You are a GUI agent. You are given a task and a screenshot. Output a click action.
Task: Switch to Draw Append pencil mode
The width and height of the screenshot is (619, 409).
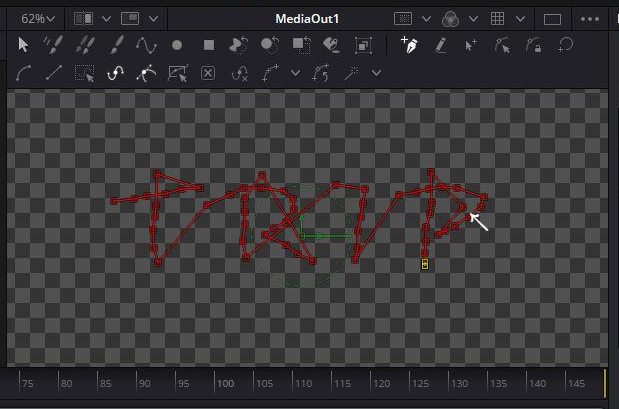click(441, 45)
